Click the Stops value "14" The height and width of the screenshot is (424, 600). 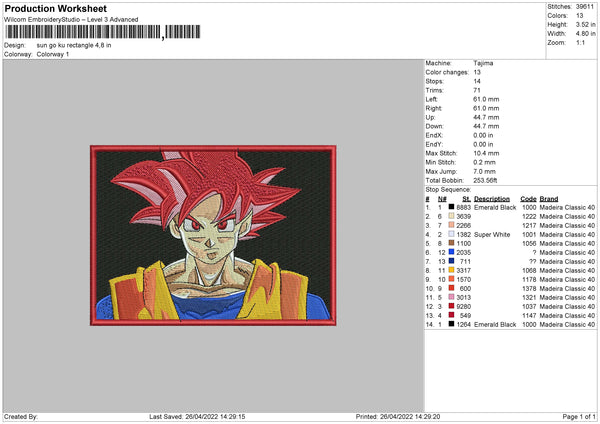(x=477, y=81)
